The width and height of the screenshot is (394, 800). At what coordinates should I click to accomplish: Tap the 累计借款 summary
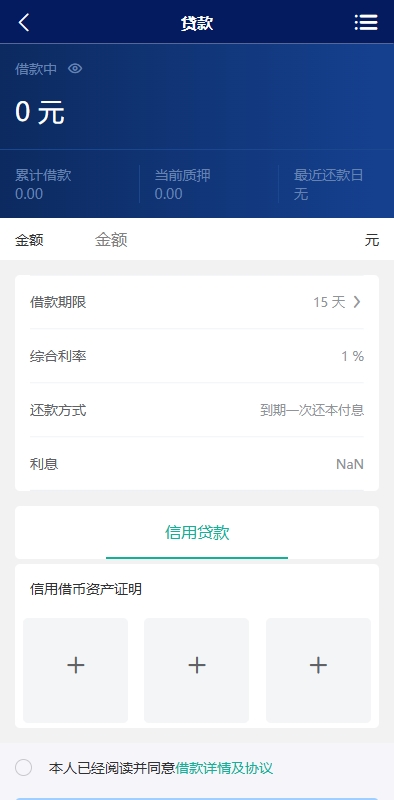click(x=43, y=184)
